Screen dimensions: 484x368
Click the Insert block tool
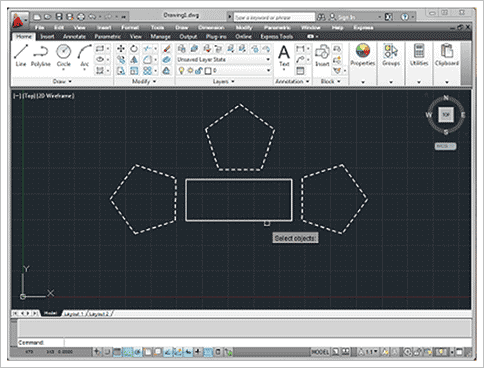(x=322, y=56)
